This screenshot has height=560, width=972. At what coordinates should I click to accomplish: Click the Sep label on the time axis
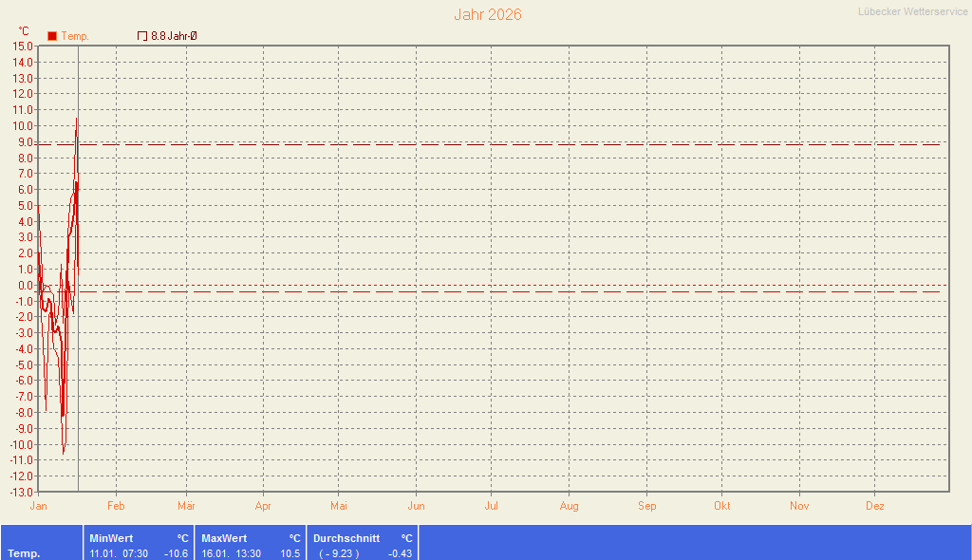pos(646,506)
